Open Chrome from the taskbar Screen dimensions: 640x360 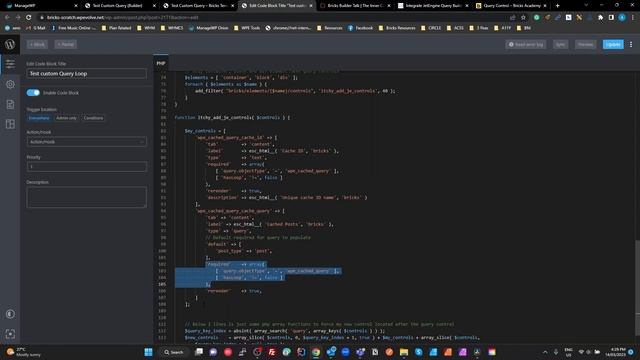[316, 352]
